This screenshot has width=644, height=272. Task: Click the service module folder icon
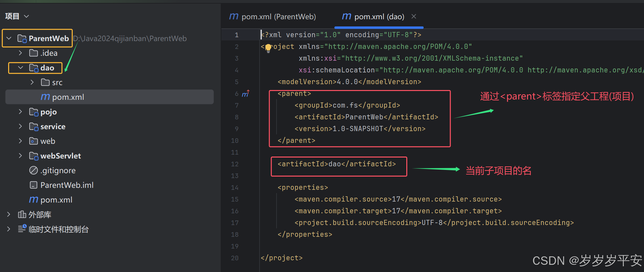(x=34, y=127)
